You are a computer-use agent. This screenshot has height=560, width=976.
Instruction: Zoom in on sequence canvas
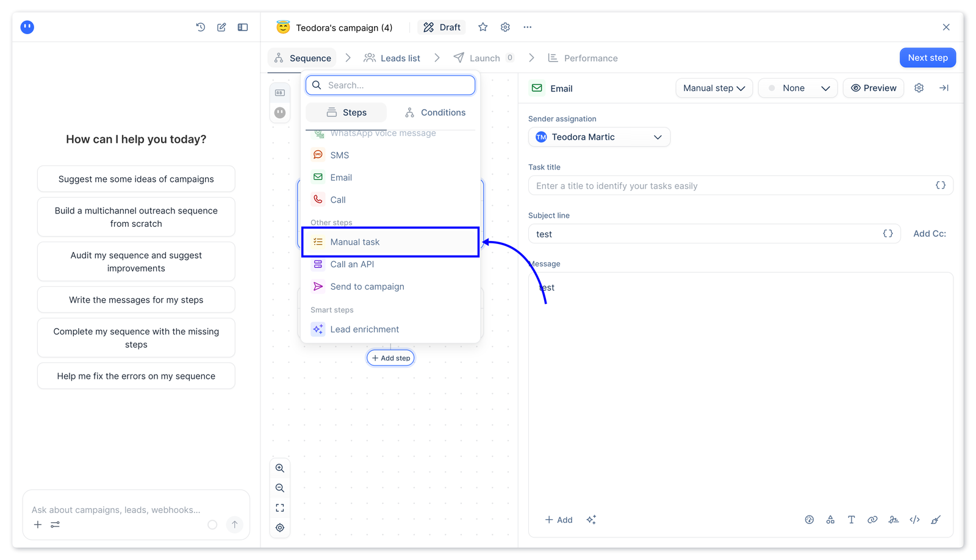tap(280, 468)
